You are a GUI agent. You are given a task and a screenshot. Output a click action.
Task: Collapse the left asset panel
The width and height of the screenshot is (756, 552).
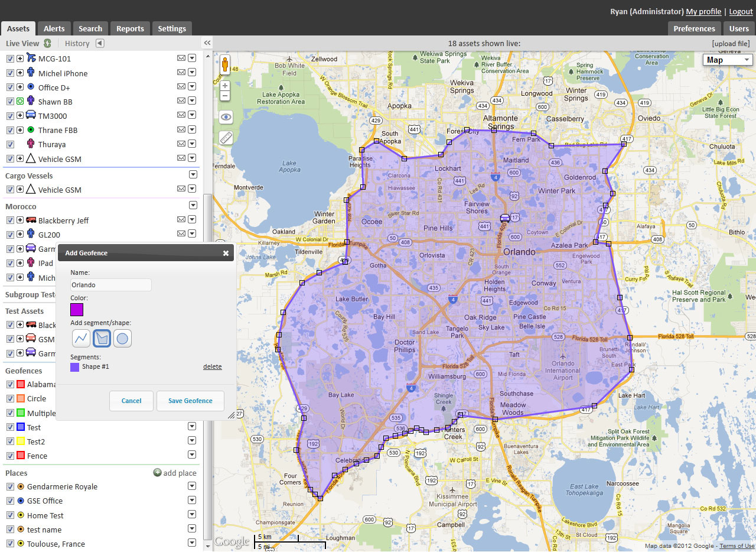click(x=207, y=43)
